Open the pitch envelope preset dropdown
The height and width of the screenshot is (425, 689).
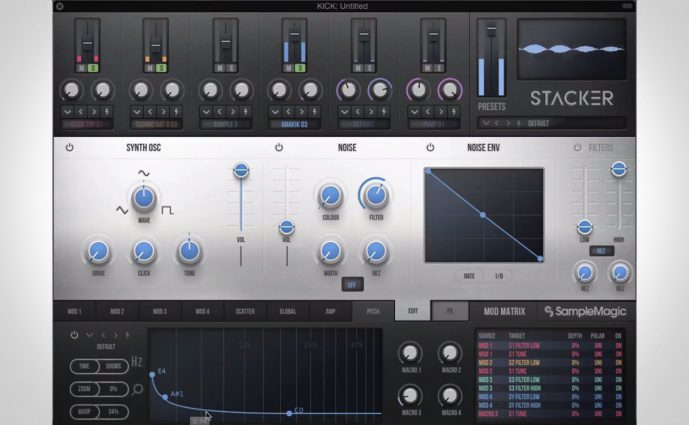(x=89, y=335)
